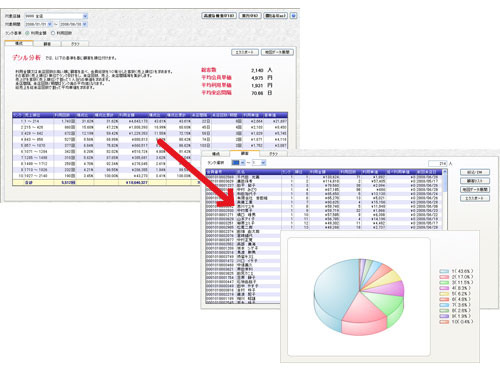Click the customer count field showing 214
The image size is (500, 370).
pyautogui.click(x=437, y=164)
